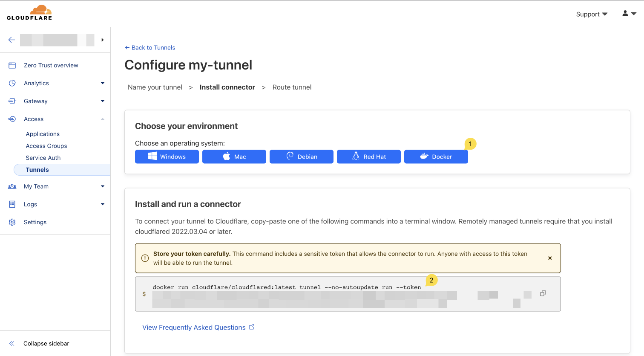Screen dimensions: 644x356
Task: Choose Docker environment
Action: [x=436, y=156]
